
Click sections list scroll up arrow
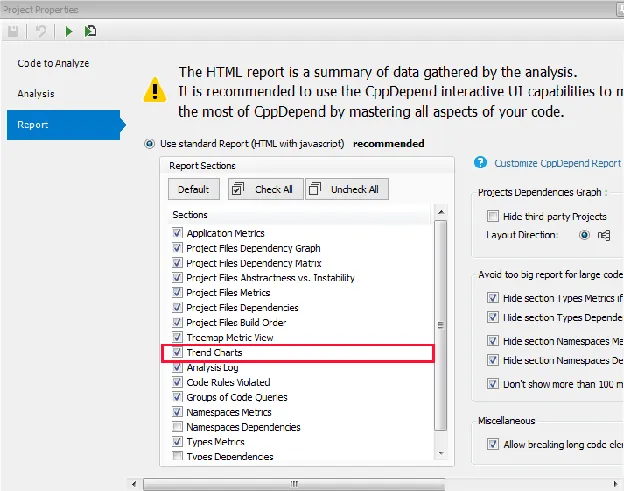(441, 212)
